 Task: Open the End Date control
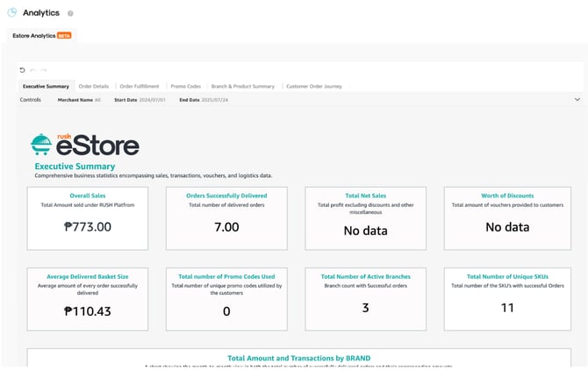204,100
